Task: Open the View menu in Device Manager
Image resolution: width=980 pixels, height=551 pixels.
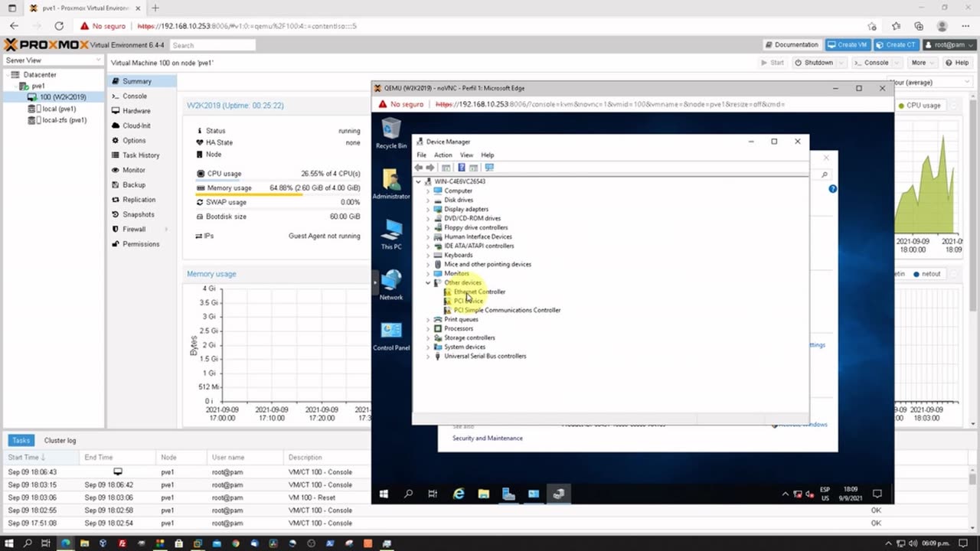Action: pos(466,155)
